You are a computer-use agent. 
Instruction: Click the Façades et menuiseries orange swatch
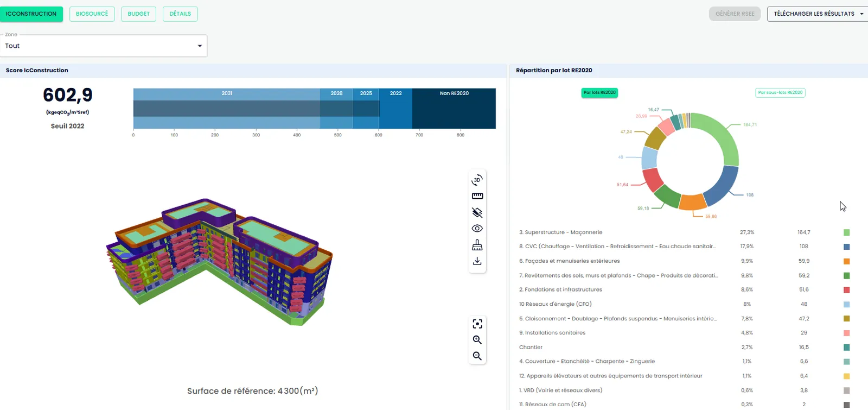tap(846, 261)
